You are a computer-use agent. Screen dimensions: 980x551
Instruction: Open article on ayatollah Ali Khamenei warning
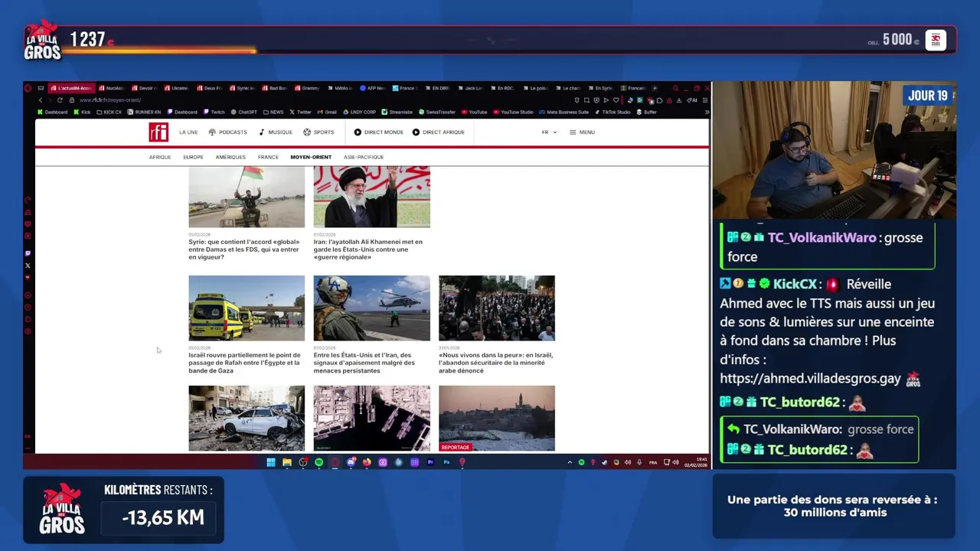tap(368, 249)
